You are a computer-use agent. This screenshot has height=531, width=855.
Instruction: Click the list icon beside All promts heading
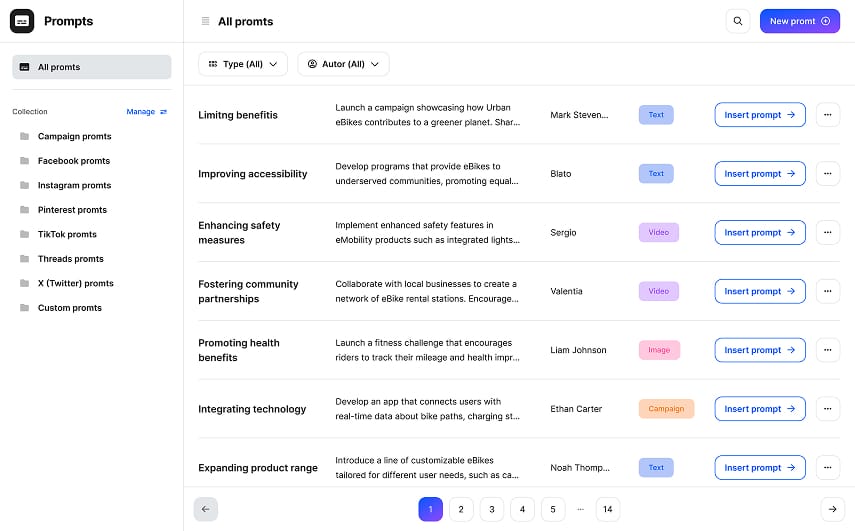pos(205,21)
